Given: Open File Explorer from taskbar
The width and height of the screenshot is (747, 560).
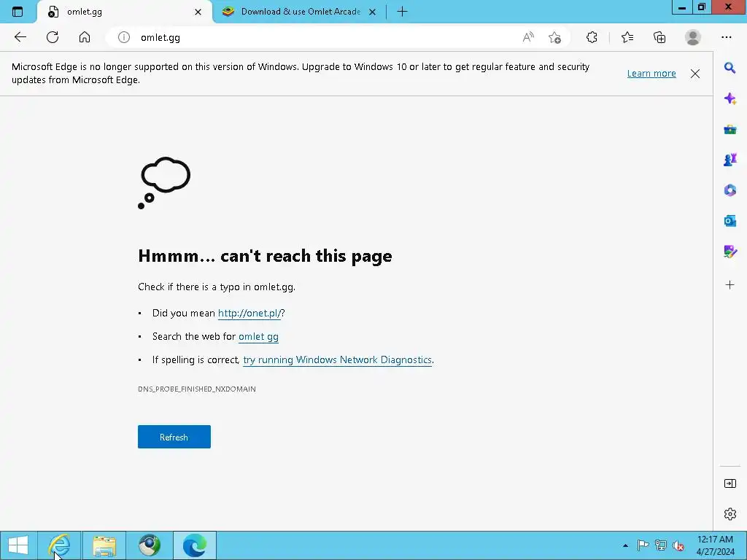Looking at the screenshot, I should point(104,545).
